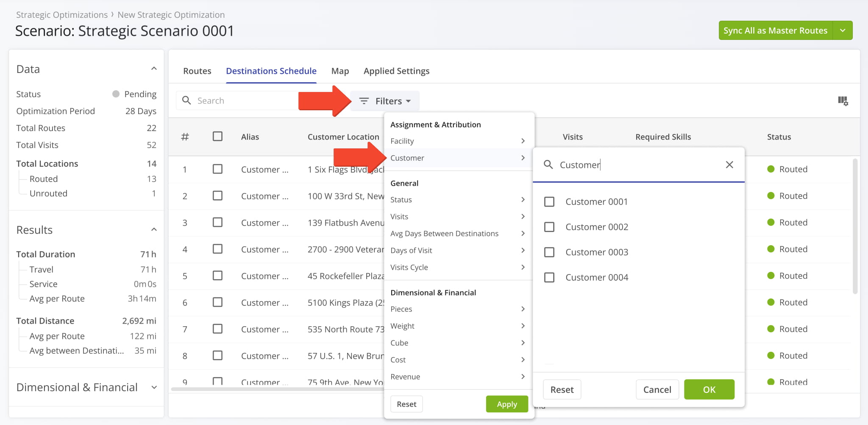Click the Apply button in the filter panel

506,404
